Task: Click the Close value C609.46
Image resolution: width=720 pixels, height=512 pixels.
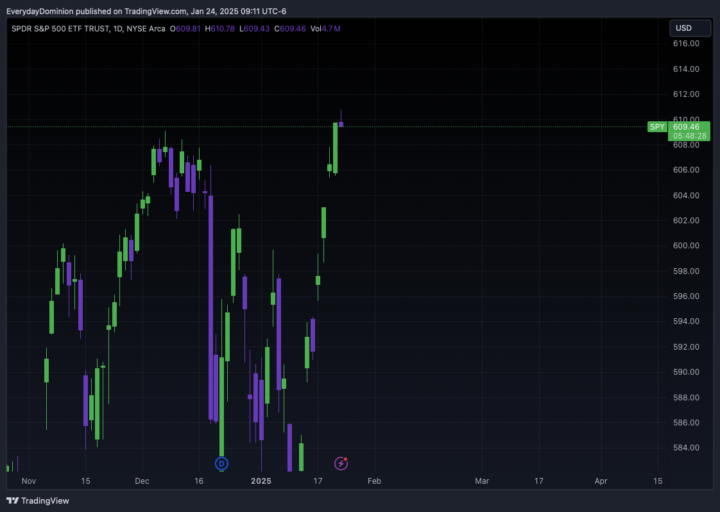Action: (x=290, y=28)
